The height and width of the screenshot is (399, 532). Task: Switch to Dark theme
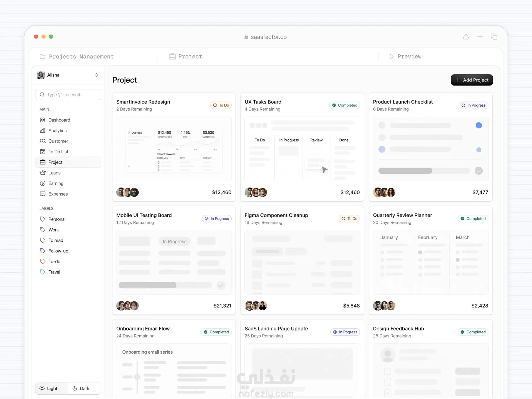tap(84, 388)
